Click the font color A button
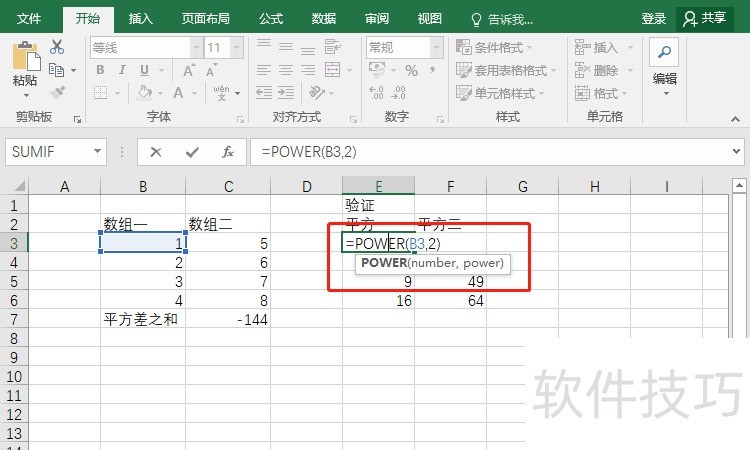The image size is (750, 450). (x=178, y=92)
